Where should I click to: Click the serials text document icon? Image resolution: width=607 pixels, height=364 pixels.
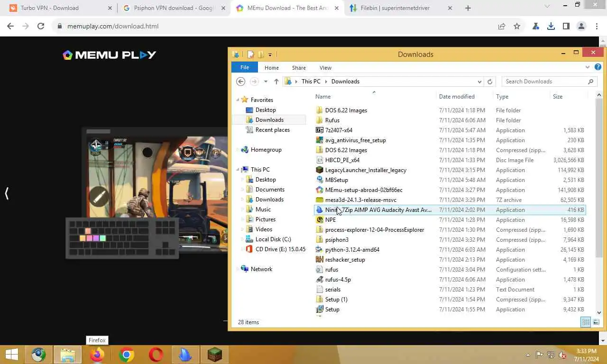point(320,289)
